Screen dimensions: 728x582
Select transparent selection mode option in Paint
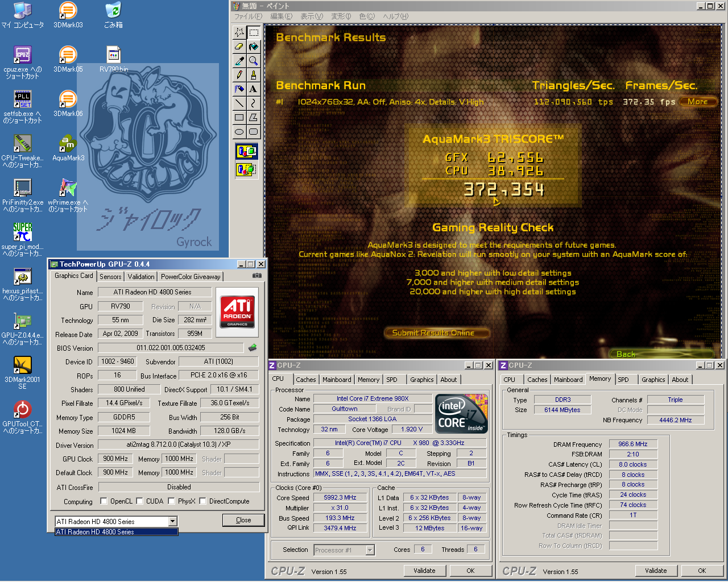[x=247, y=169]
